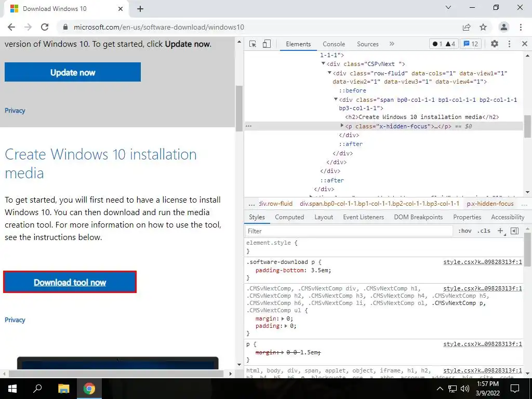Open DevTools three-dot customize menu
This screenshot has width=532, height=399.
pyautogui.click(x=509, y=44)
